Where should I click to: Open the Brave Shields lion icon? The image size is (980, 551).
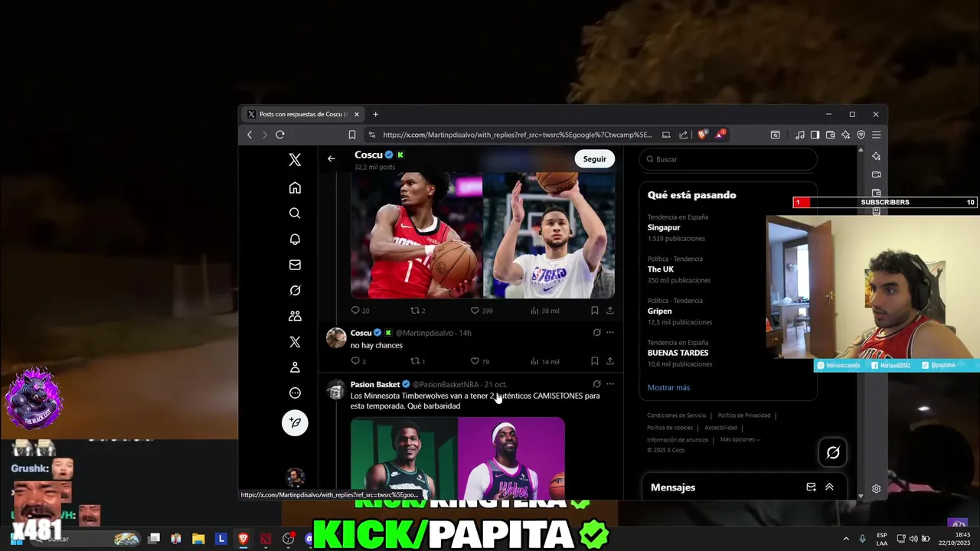(x=703, y=135)
